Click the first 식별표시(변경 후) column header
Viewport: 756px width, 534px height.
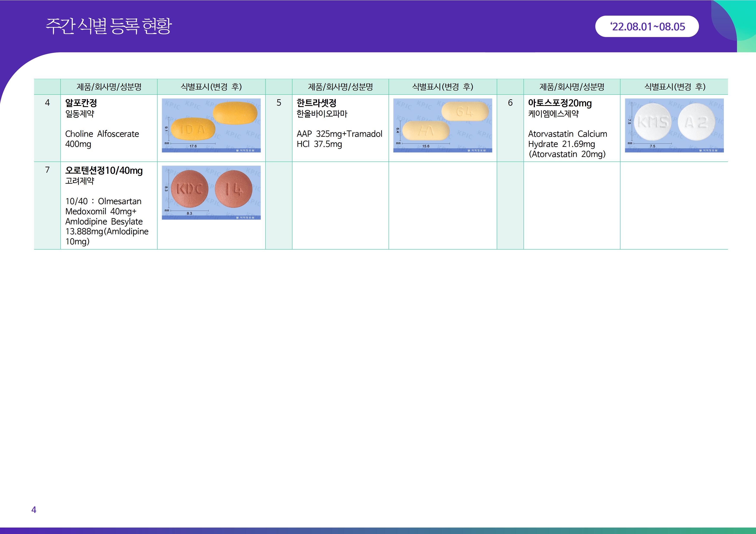(211, 87)
